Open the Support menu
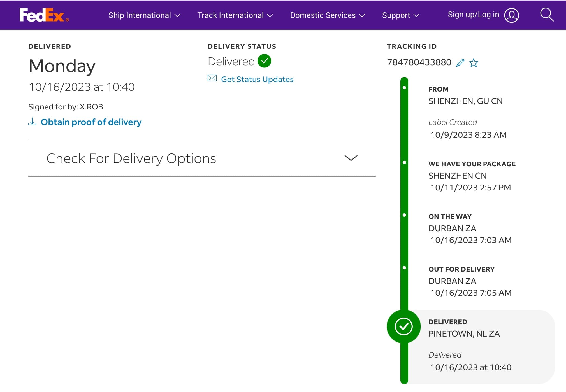The width and height of the screenshot is (566, 392). click(x=401, y=15)
